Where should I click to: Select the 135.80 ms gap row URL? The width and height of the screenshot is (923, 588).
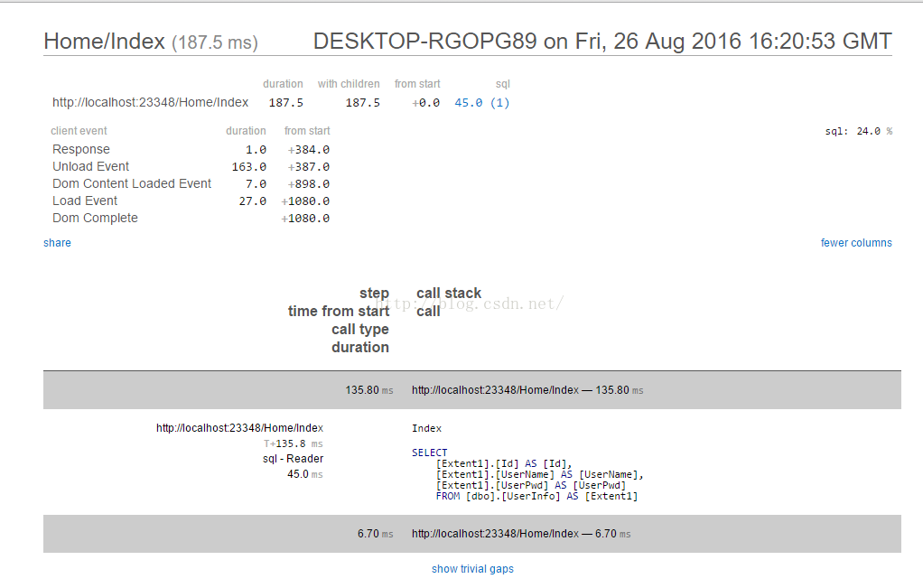coord(495,389)
